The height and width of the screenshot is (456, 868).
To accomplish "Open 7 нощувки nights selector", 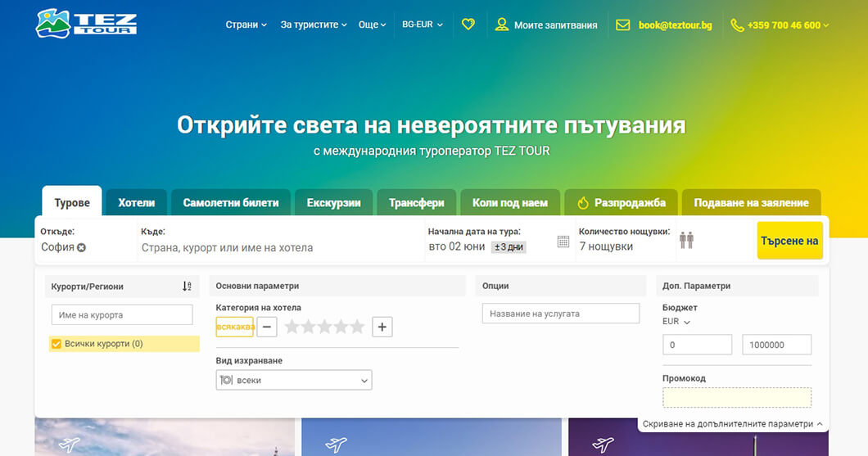I will (x=606, y=246).
